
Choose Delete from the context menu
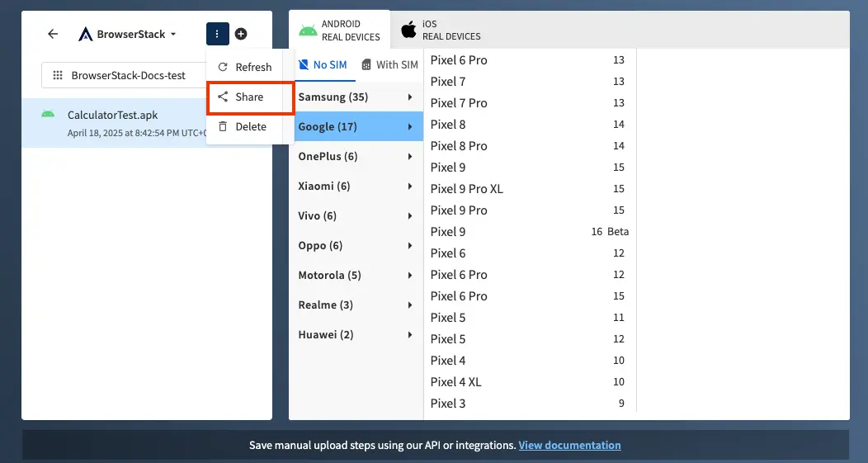250,126
